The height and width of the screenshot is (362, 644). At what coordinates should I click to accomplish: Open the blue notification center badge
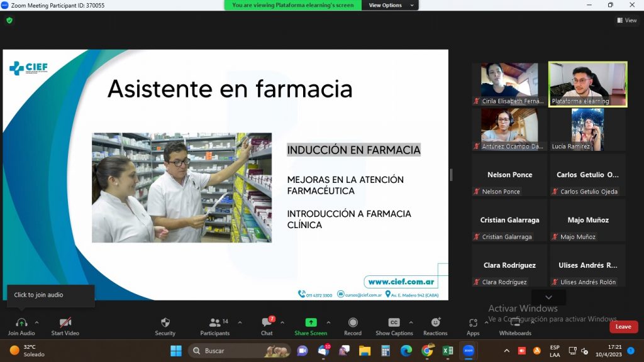coord(631,351)
